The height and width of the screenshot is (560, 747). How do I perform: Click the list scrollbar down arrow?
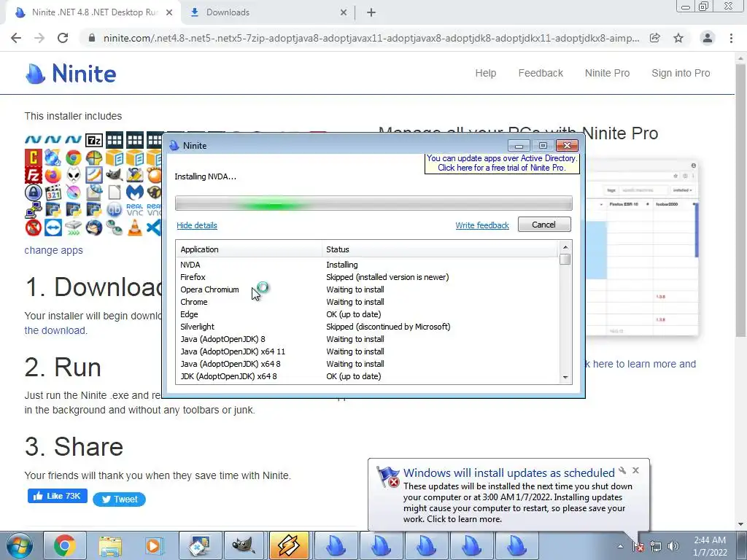[565, 377]
